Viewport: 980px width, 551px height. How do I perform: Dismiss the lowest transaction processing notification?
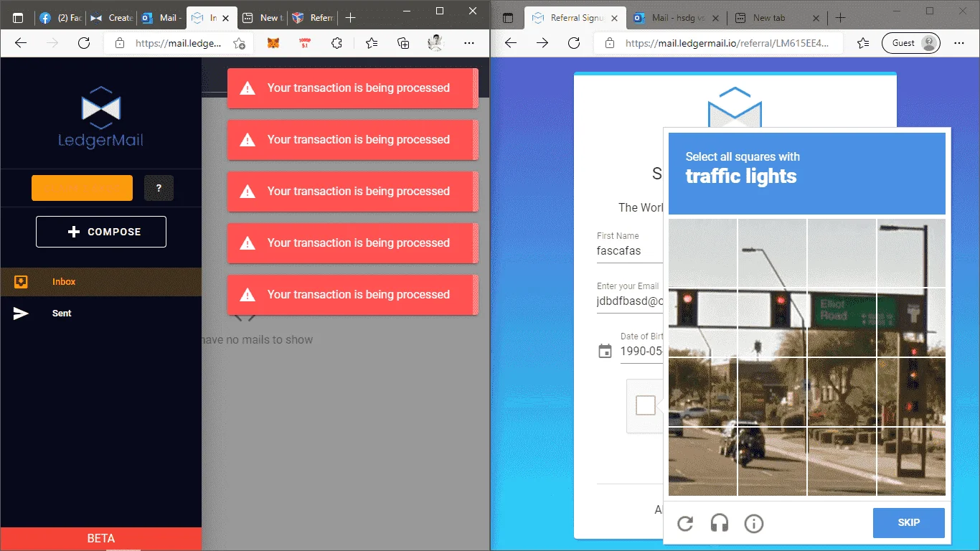[352, 295]
